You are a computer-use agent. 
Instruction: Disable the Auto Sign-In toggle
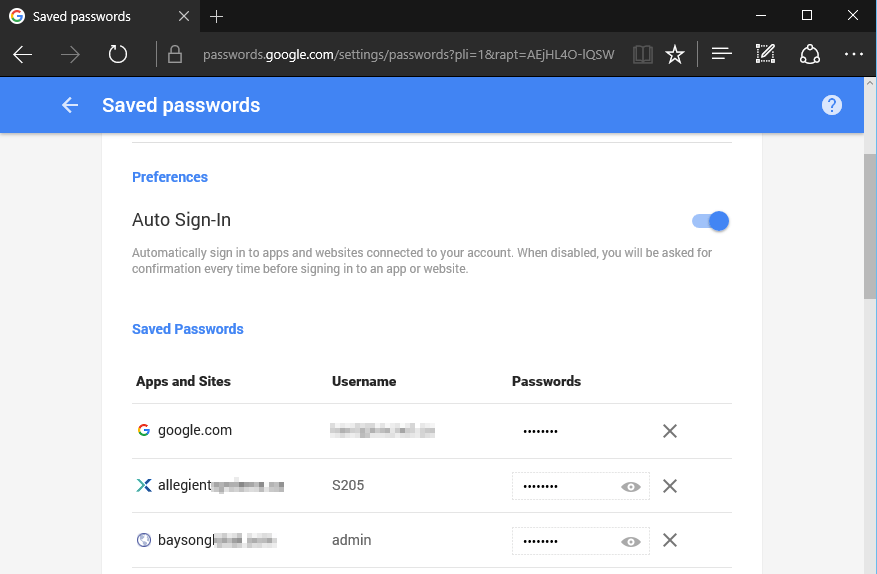pos(711,221)
